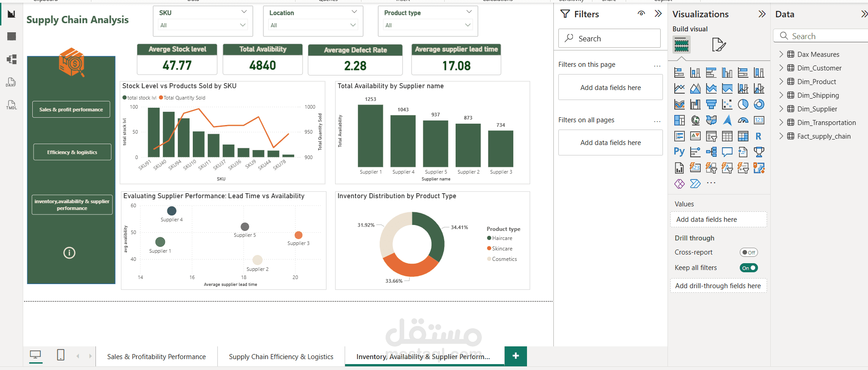Insert Power Apps visual
The height and width of the screenshot is (370, 868).
[x=679, y=184]
